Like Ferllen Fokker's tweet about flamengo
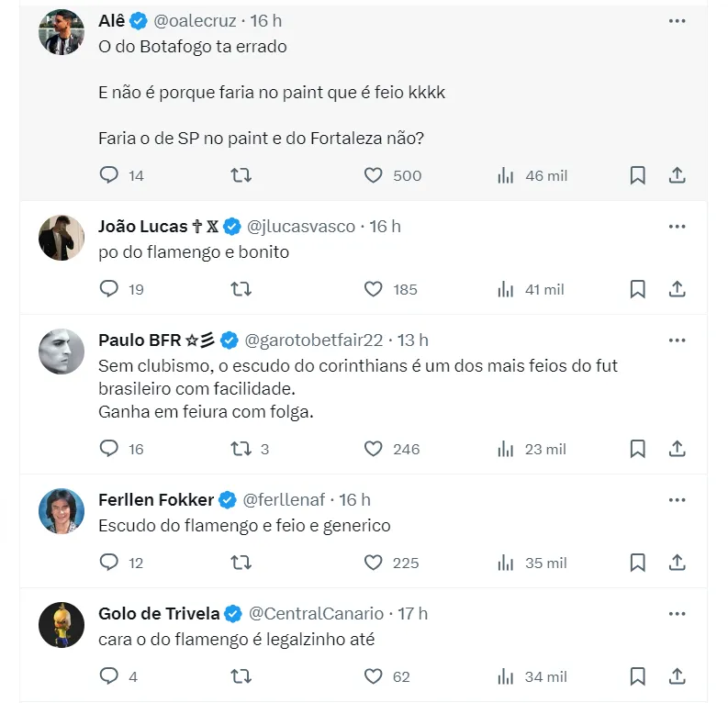 tap(373, 563)
